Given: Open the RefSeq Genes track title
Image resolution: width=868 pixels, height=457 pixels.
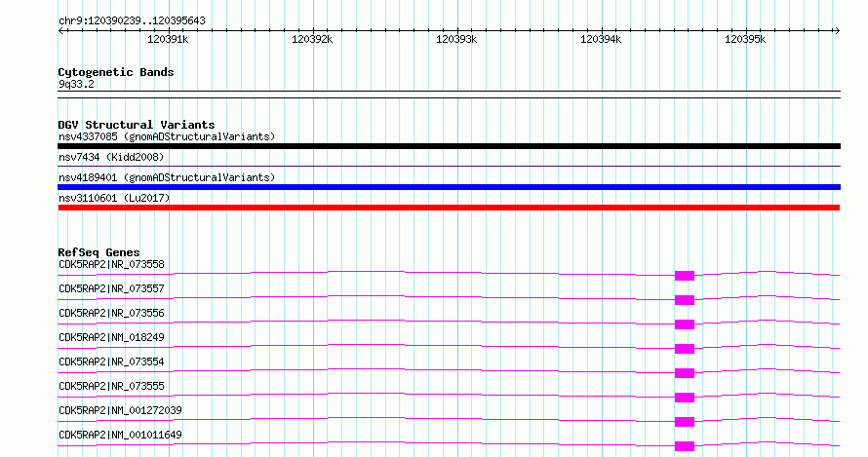Looking at the screenshot, I should tap(99, 252).
